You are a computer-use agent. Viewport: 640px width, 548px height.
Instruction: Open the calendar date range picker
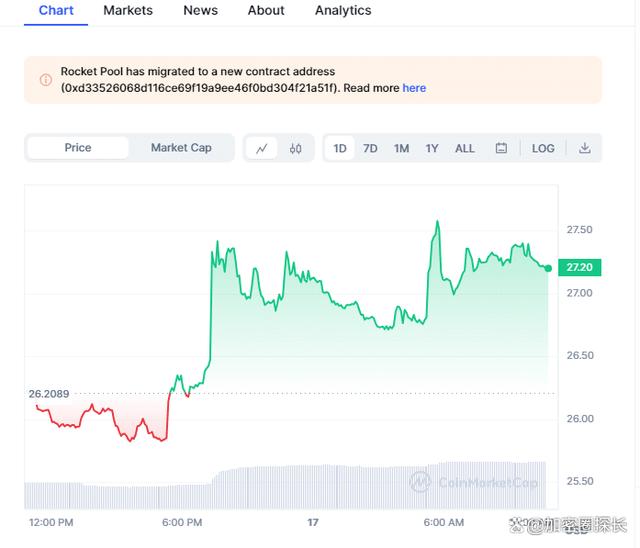coord(501,148)
